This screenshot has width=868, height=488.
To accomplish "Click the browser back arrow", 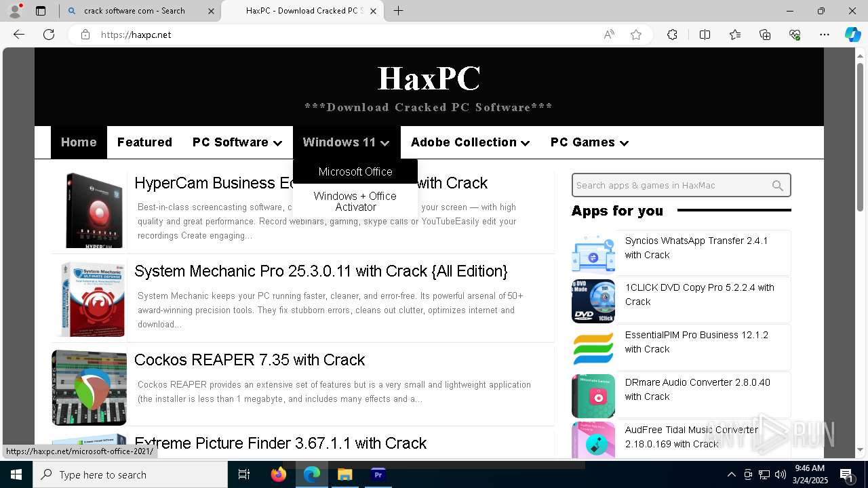I will pyautogui.click(x=19, y=35).
